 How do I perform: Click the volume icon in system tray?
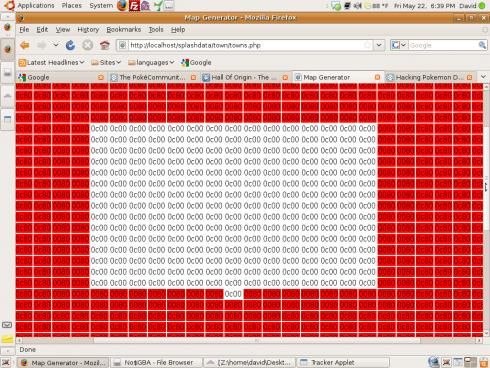tap(358, 6)
